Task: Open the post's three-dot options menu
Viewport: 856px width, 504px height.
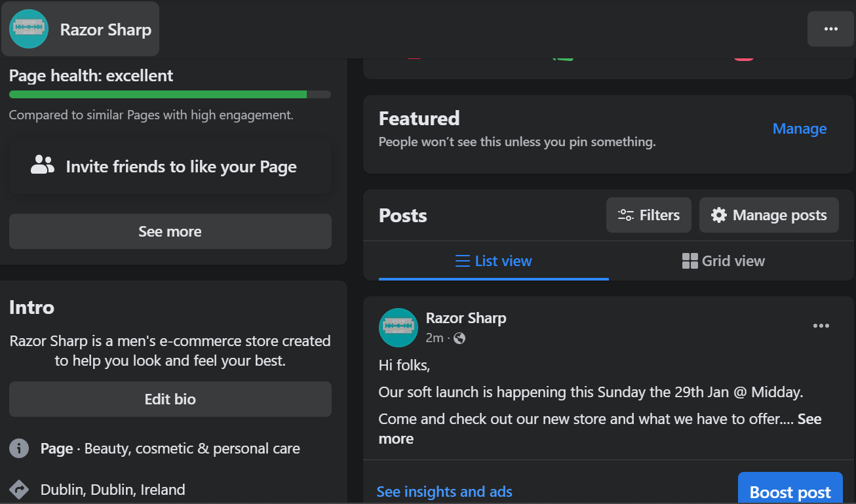Action: coord(821,326)
